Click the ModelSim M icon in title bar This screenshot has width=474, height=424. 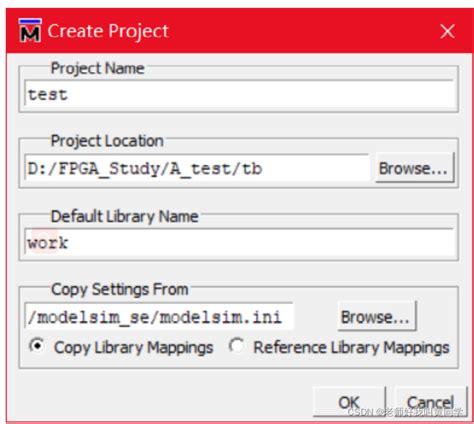click(x=30, y=31)
